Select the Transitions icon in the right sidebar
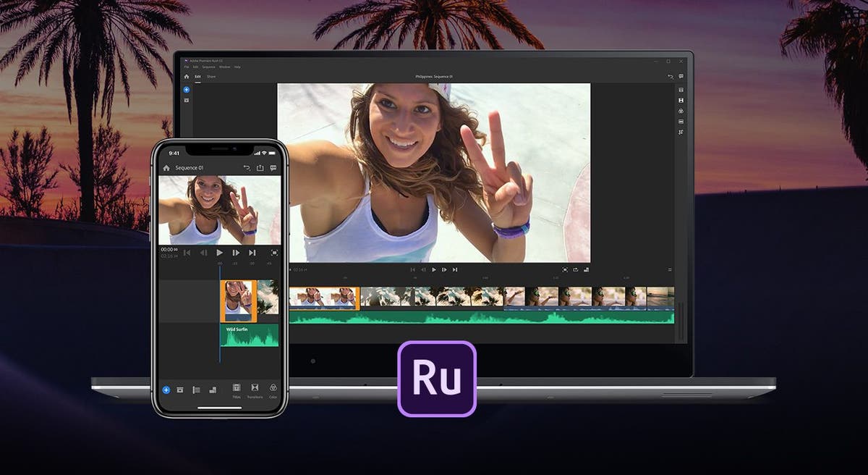This screenshot has width=868, height=475. tap(681, 101)
